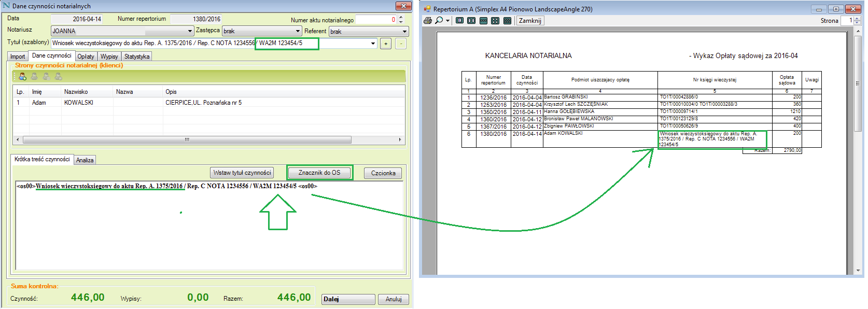Click the Numer repertorium field 1380/2016
868x309 pixels.
[x=196, y=19]
